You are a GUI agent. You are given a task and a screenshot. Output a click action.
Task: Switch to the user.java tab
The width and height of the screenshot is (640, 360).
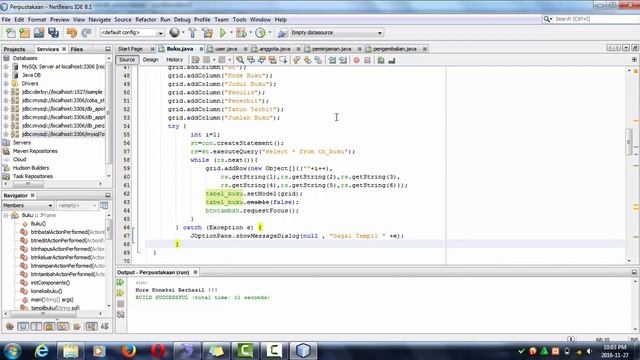(x=226, y=49)
